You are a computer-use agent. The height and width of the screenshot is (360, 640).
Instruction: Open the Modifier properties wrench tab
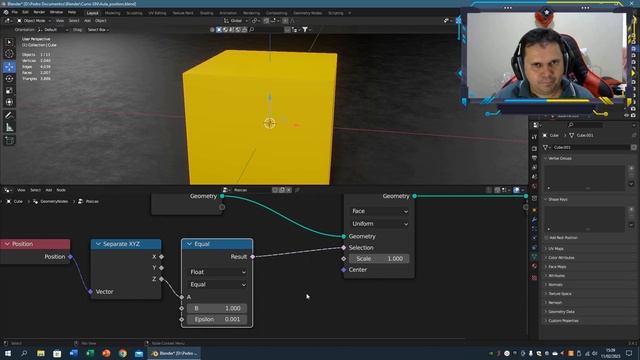[x=534, y=220]
